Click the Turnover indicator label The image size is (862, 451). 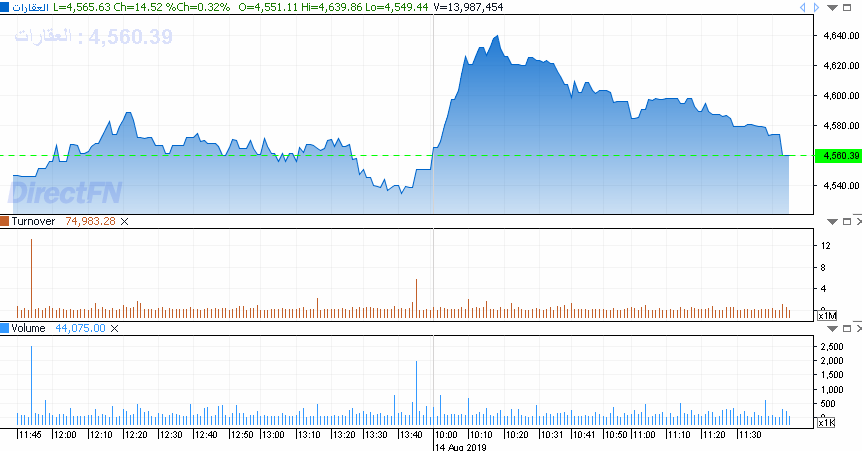pos(33,221)
